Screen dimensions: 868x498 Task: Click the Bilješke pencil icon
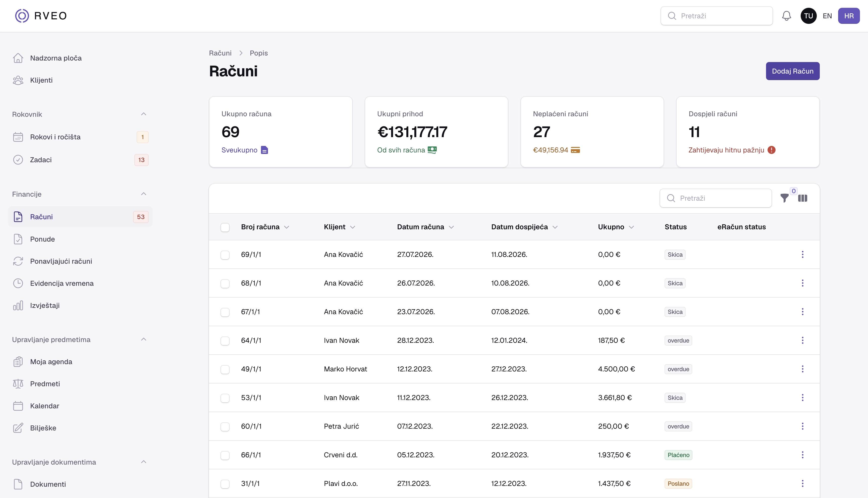pyautogui.click(x=18, y=428)
